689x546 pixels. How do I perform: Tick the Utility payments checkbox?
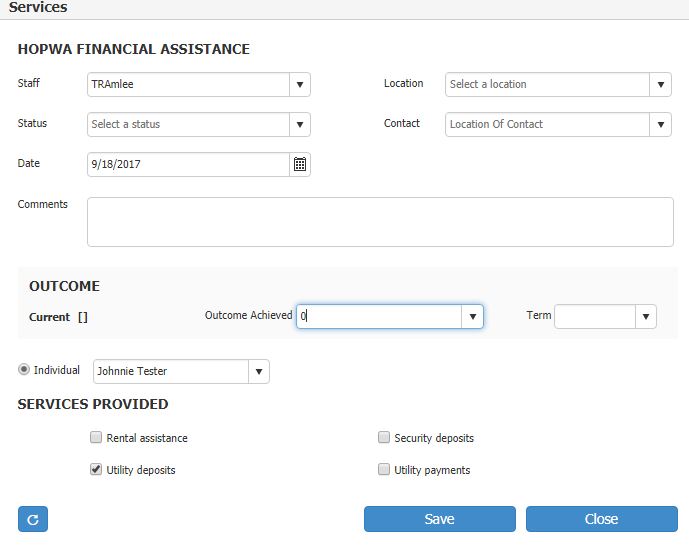click(x=384, y=469)
